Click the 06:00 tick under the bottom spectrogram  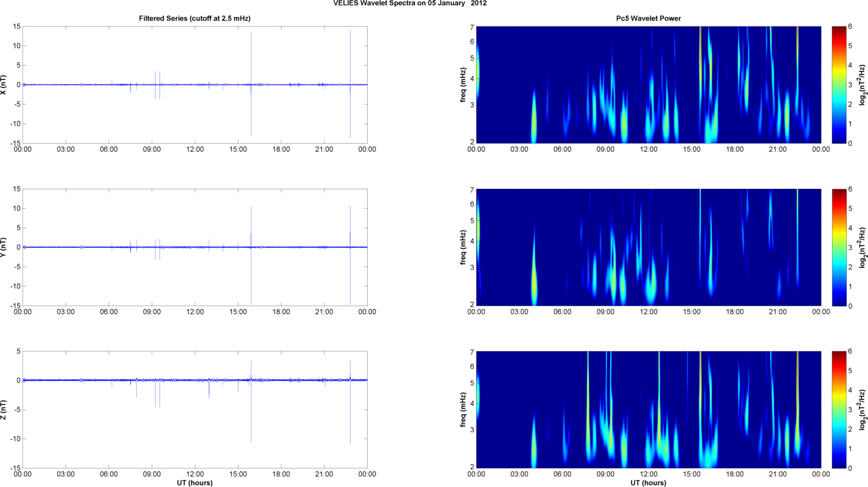(x=563, y=474)
